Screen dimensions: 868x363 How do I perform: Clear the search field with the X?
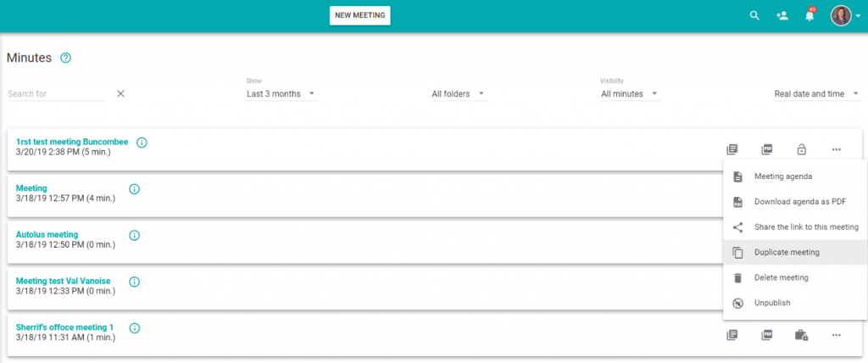click(x=120, y=93)
